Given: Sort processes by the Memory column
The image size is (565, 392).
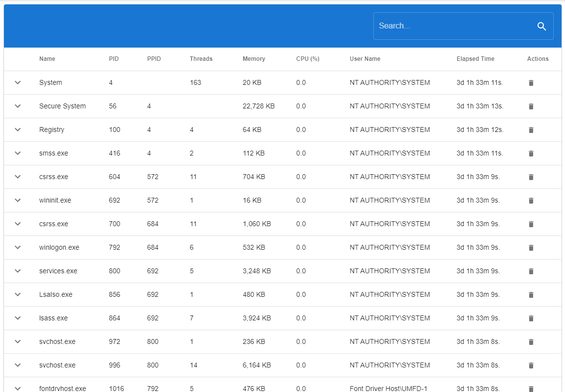Looking at the screenshot, I should (x=254, y=58).
